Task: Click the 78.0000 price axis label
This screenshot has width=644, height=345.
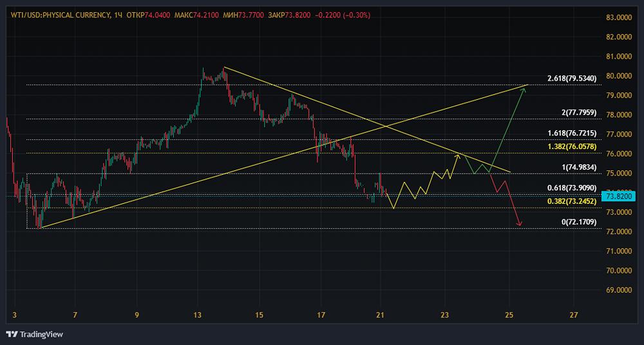Action: tap(619, 115)
